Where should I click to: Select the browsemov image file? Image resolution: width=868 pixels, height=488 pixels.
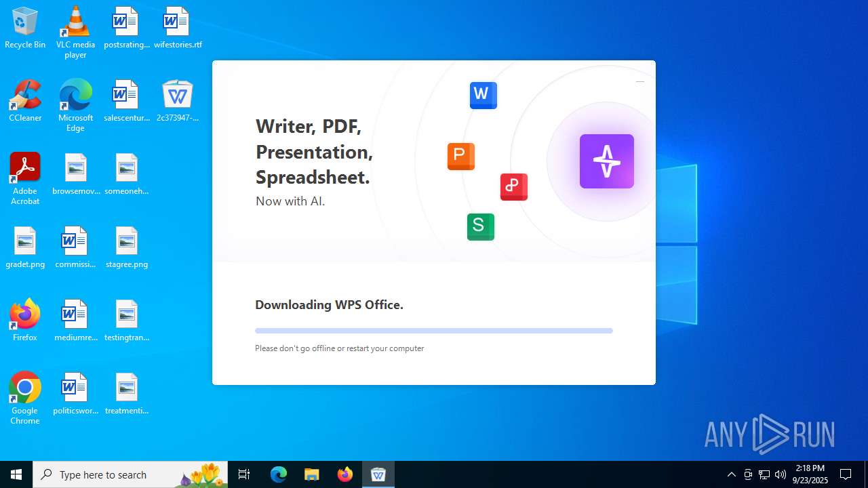[x=75, y=175]
